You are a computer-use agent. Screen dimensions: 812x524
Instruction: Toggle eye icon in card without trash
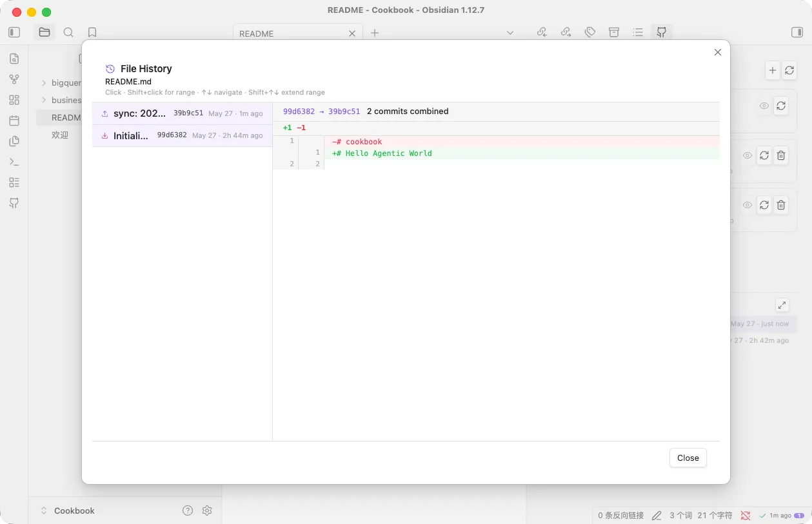(764, 106)
